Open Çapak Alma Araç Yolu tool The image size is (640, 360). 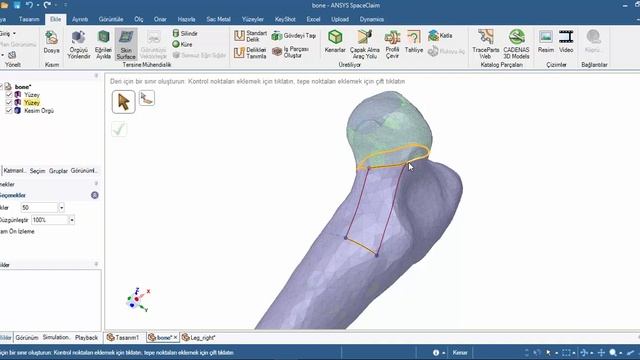[364, 44]
